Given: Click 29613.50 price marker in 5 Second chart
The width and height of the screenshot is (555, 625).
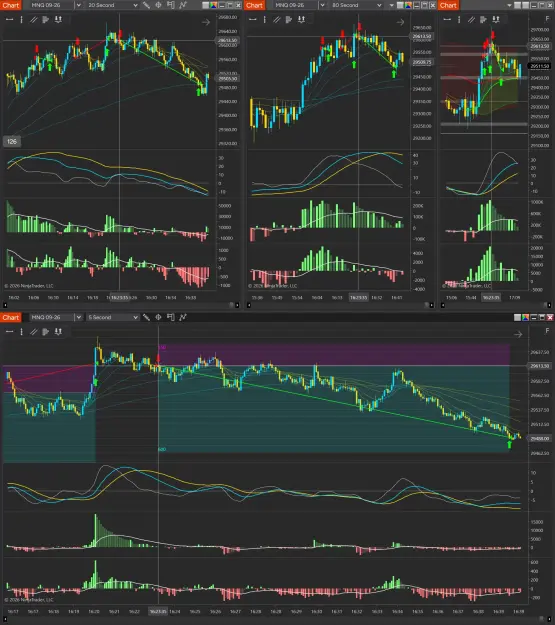Looking at the screenshot, I should point(539,366).
